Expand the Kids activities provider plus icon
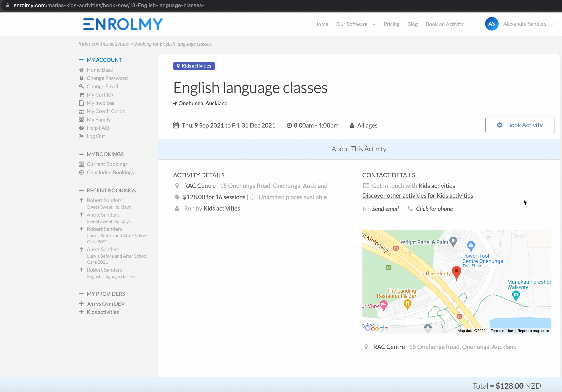 pyautogui.click(x=81, y=312)
